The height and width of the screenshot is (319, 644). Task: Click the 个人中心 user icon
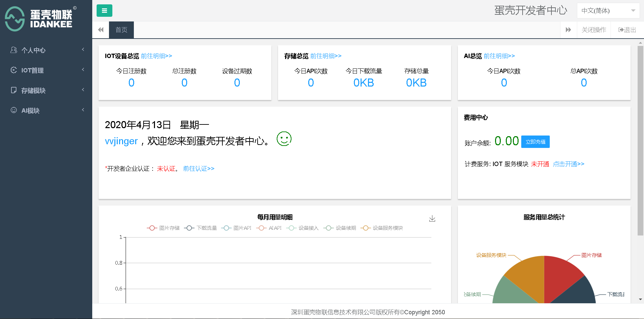[x=14, y=50]
